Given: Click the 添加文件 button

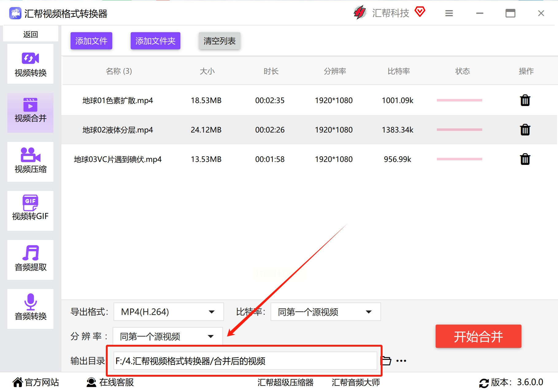Looking at the screenshot, I should coord(91,41).
